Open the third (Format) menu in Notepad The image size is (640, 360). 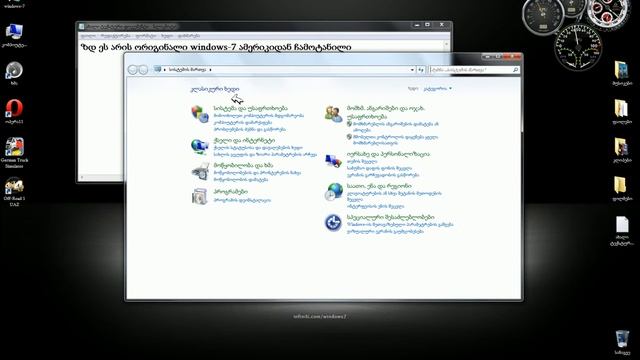(146, 36)
